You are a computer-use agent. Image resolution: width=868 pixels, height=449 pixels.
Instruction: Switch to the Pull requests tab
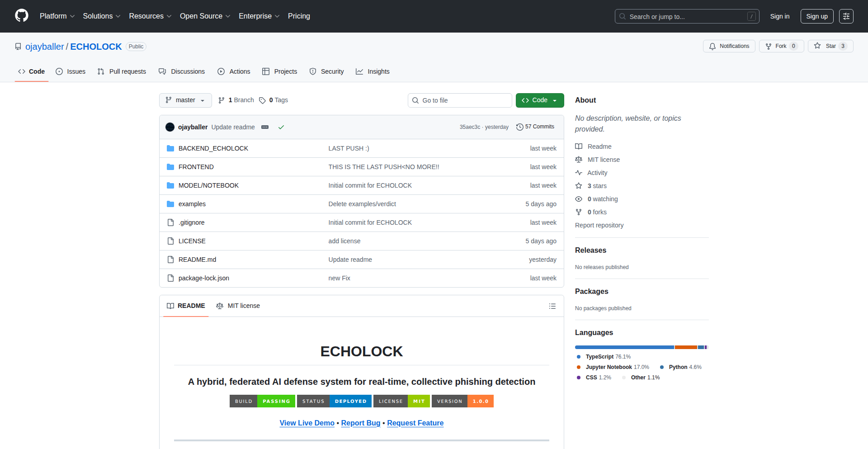122,71
